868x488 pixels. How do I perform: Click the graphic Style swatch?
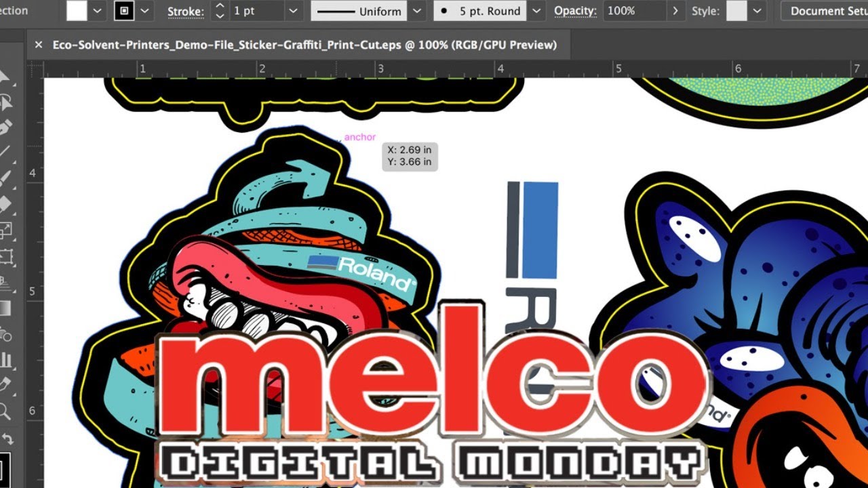(x=736, y=11)
